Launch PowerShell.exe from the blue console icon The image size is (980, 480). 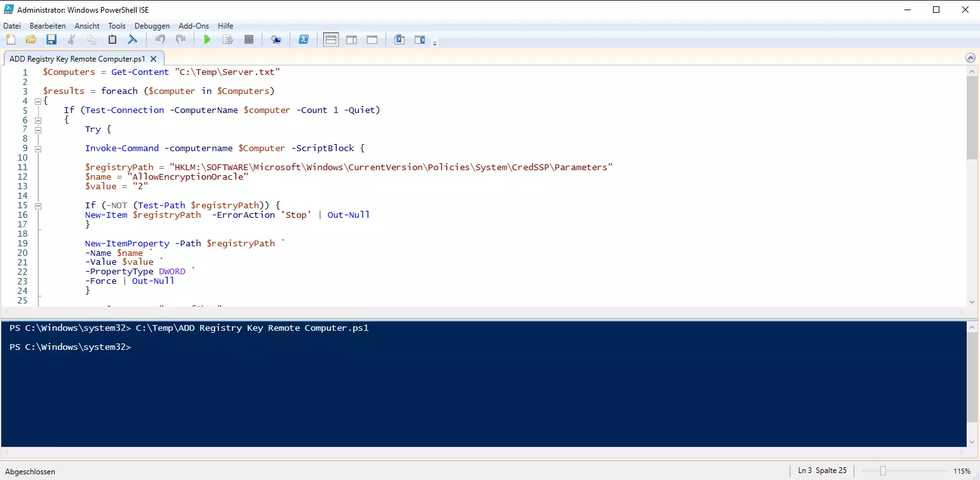[x=304, y=40]
